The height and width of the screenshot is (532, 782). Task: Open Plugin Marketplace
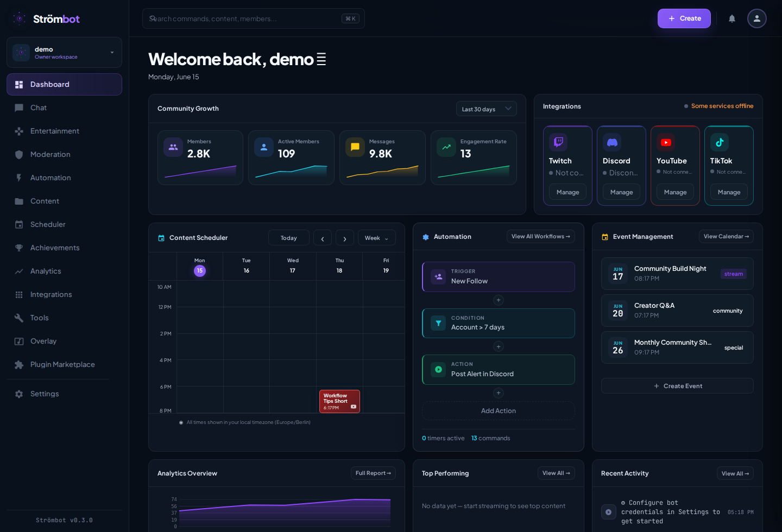64,364
